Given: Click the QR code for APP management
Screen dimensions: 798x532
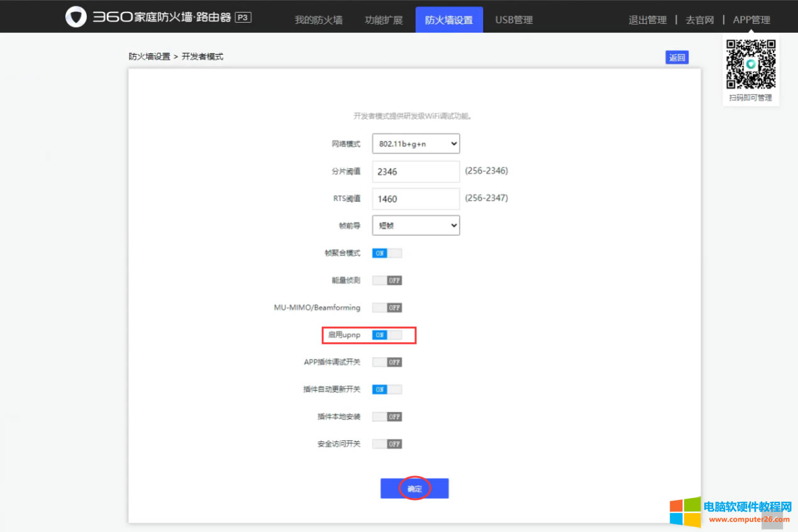Looking at the screenshot, I should [750, 64].
